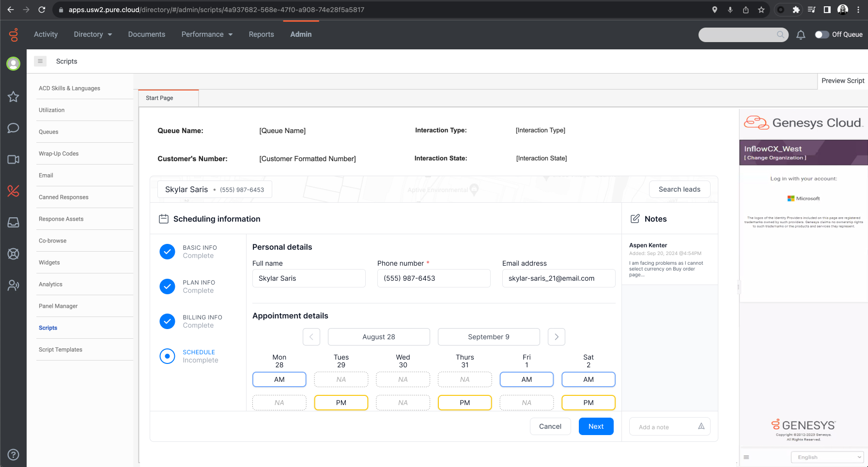Click the blue Next button
This screenshot has height=467, width=868.
tap(596, 426)
